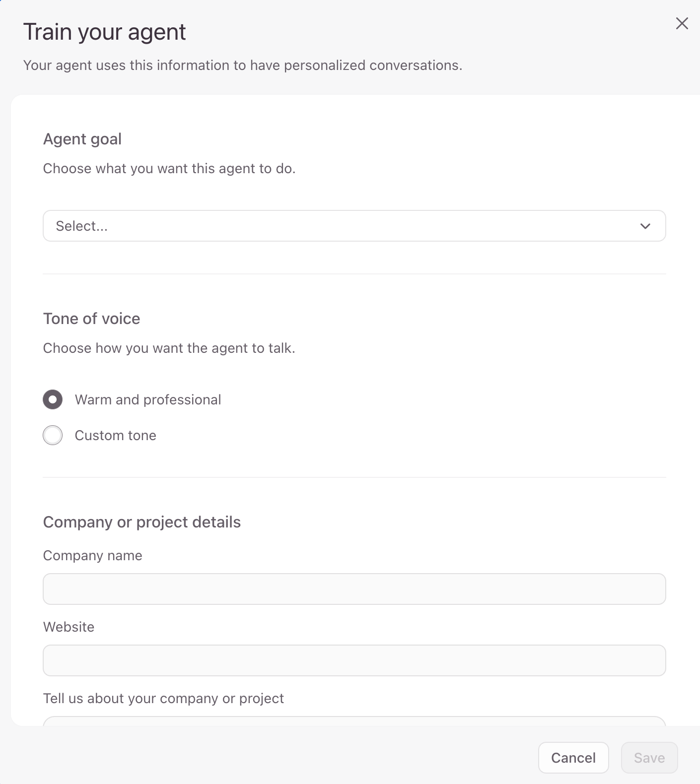Viewport: 700px width, 784px height.
Task: Click the company description text area
Action: pos(353,721)
